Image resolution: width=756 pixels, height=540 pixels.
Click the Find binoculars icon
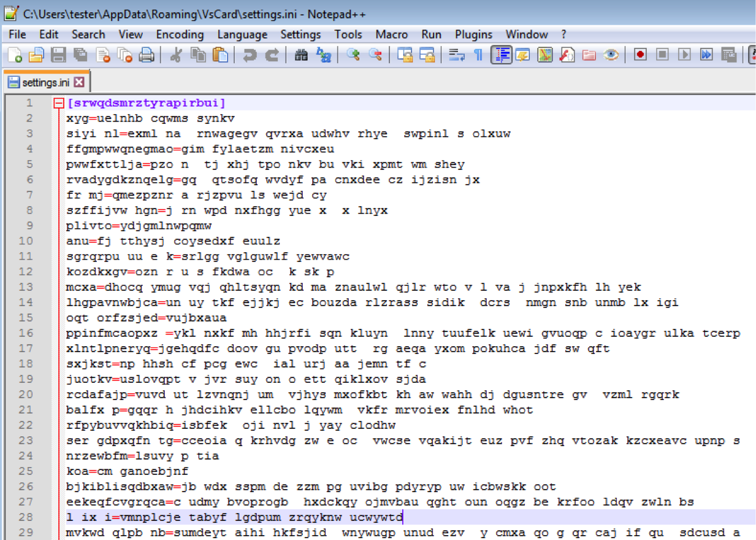click(301, 55)
